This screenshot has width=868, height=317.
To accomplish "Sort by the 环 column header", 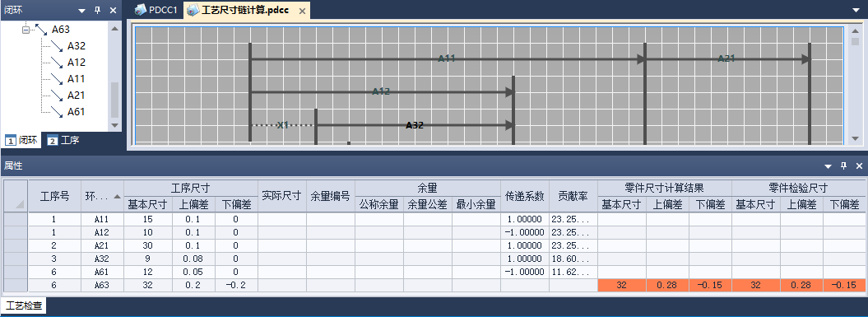I will pyautogui.click(x=102, y=196).
